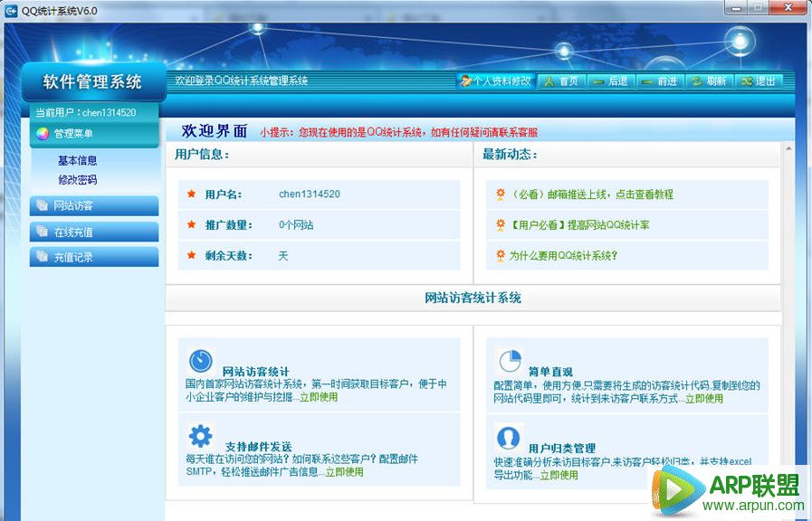Image resolution: width=812 pixels, height=521 pixels.
Task: Click the star icon beside 剩余天数
Action: (x=192, y=255)
